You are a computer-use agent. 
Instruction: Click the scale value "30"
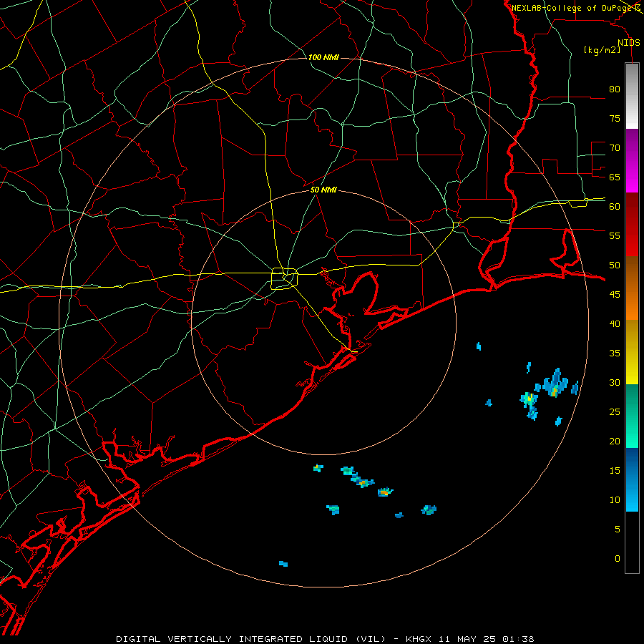[615, 382]
